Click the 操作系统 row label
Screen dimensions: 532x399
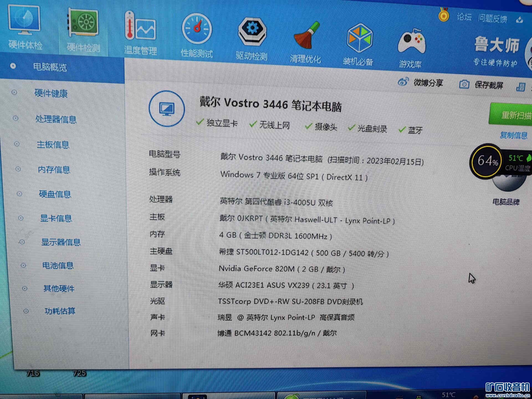165,172
